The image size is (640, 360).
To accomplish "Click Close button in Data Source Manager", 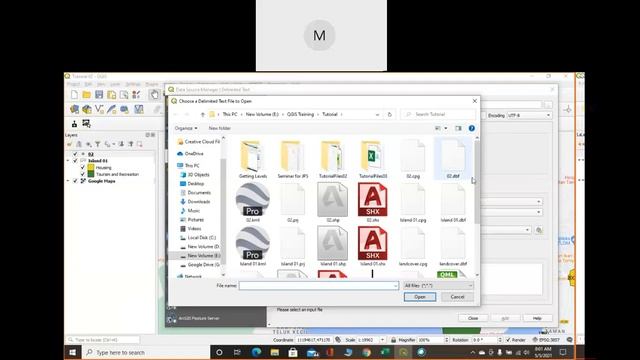I will click(473, 318).
